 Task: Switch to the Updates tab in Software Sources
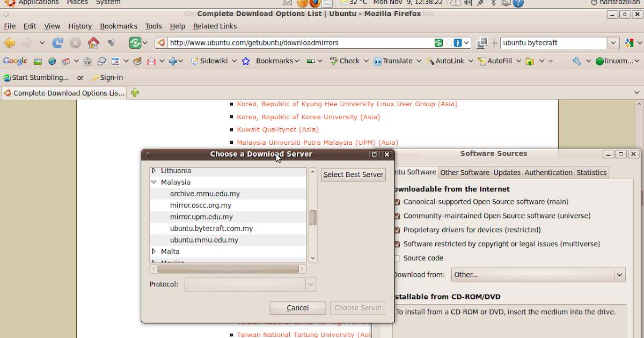[507, 173]
